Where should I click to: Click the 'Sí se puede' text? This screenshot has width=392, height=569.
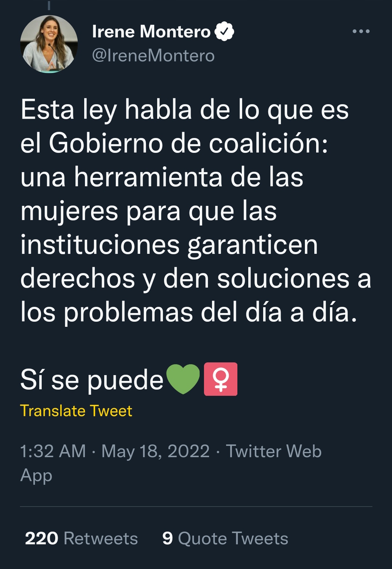pos(92,380)
